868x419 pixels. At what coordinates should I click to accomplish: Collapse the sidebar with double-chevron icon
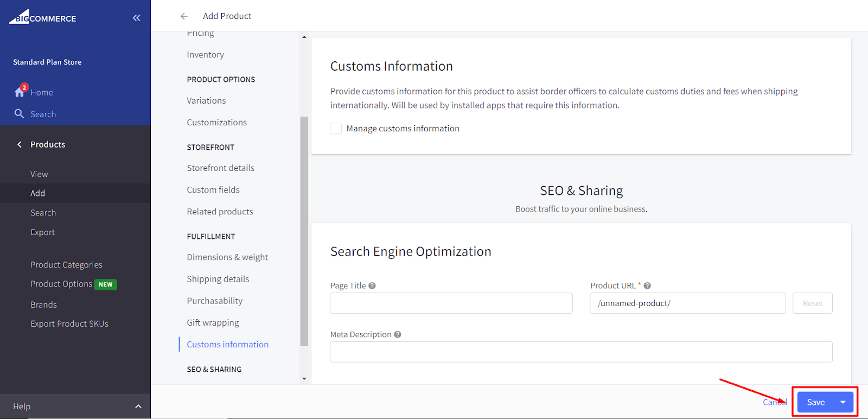(x=136, y=18)
